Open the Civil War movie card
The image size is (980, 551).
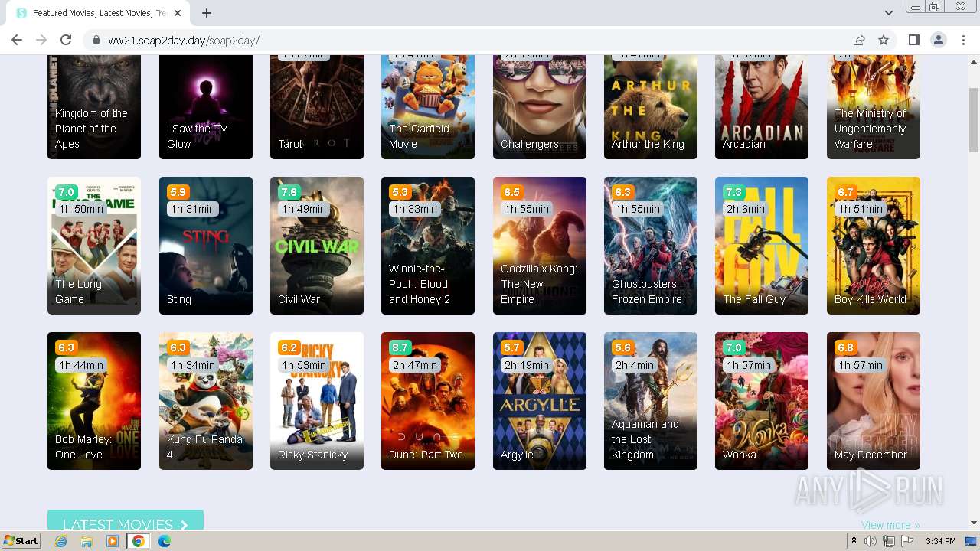pyautogui.click(x=317, y=246)
